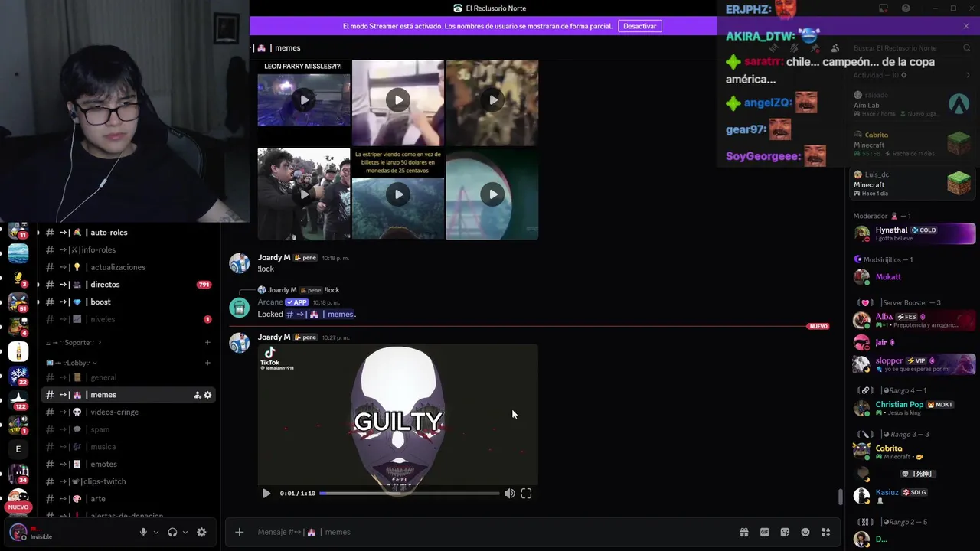The width and height of the screenshot is (980, 551).
Task: Play the GUILTY TikTok video
Action: [266, 494]
